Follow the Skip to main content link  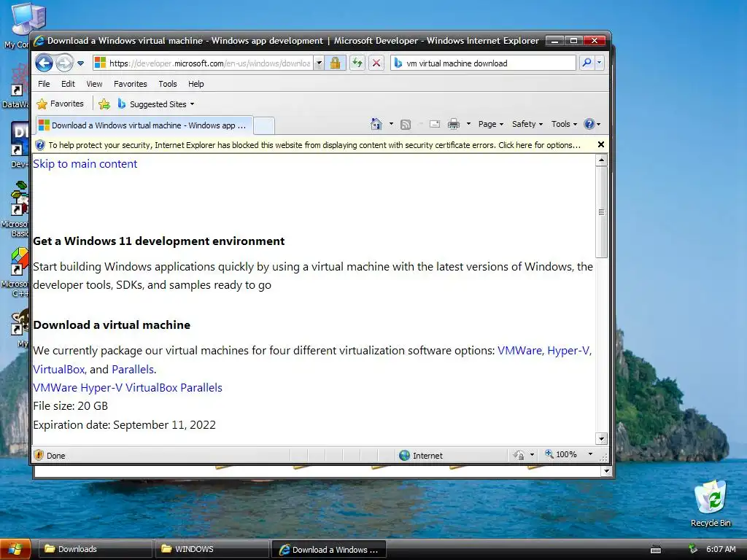tap(85, 164)
